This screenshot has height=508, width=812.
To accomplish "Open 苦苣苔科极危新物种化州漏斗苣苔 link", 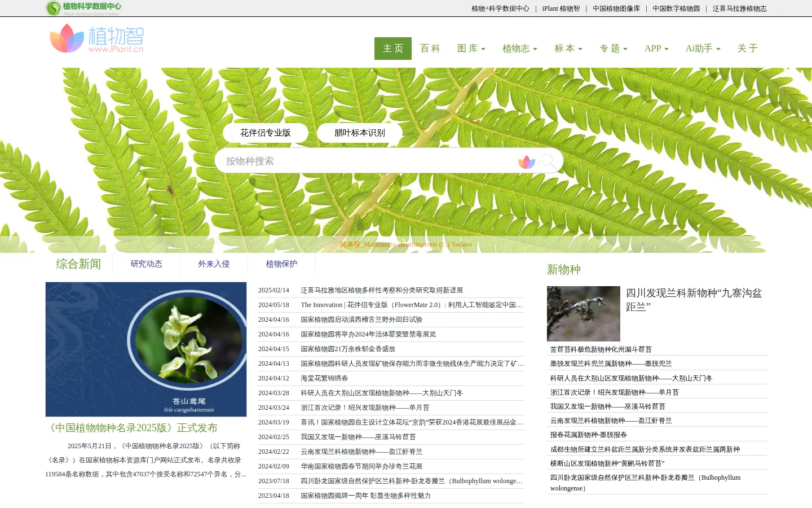I will click(x=601, y=349).
